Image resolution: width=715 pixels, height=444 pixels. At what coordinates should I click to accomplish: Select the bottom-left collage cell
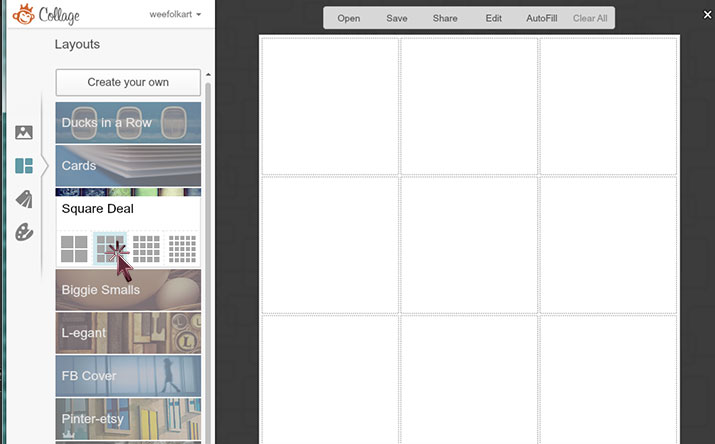tap(330, 380)
